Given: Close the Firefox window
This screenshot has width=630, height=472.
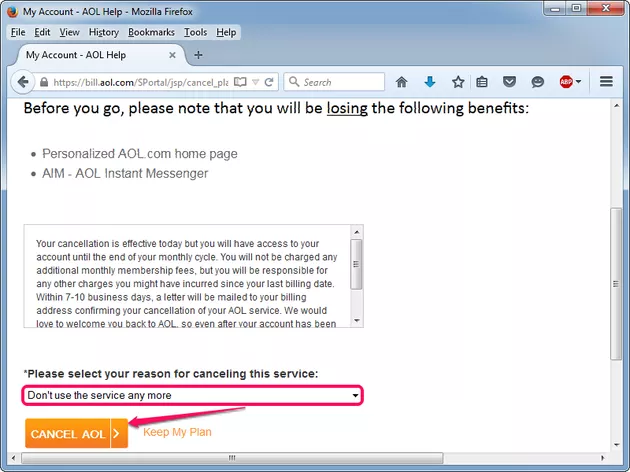Looking at the screenshot, I should (606, 8).
